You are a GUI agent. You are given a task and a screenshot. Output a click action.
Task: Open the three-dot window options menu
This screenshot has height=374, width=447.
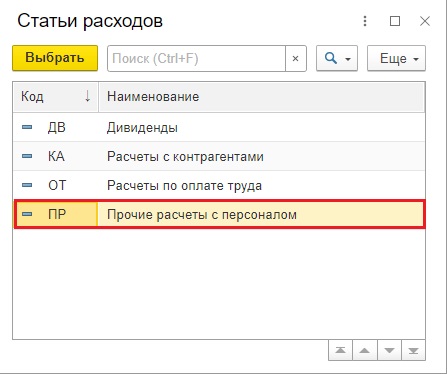click(x=365, y=21)
